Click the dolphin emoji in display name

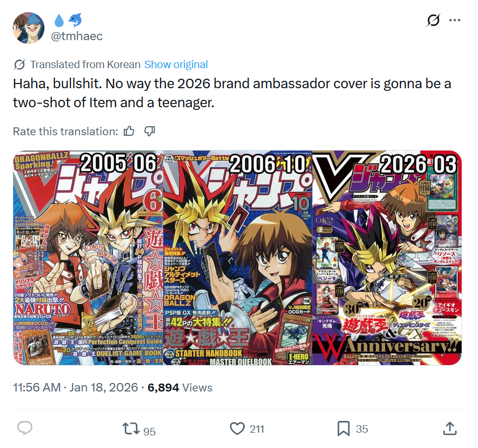[x=75, y=21]
